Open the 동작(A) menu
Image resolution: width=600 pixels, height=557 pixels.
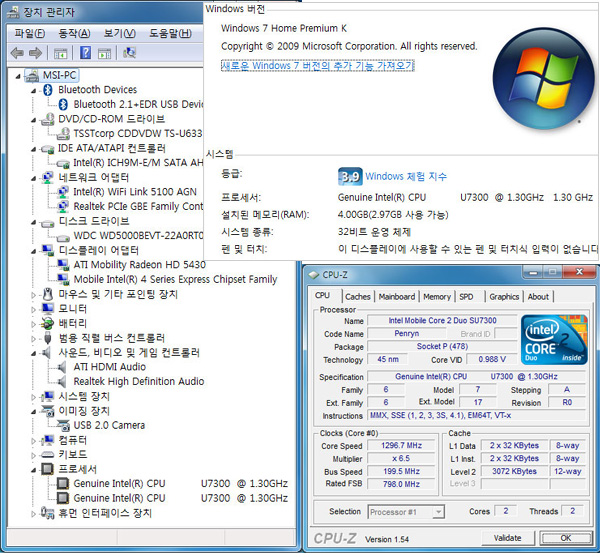click(x=73, y=33)
